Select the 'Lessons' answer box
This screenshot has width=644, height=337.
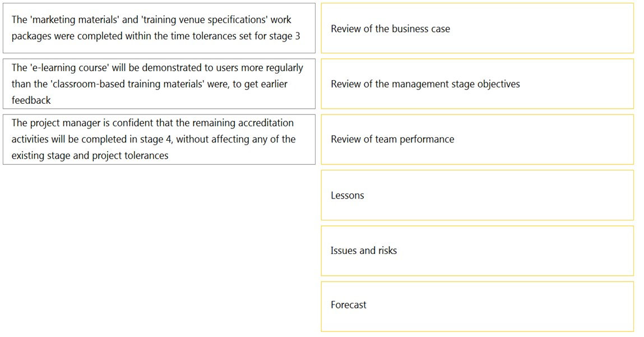[477, 195]
